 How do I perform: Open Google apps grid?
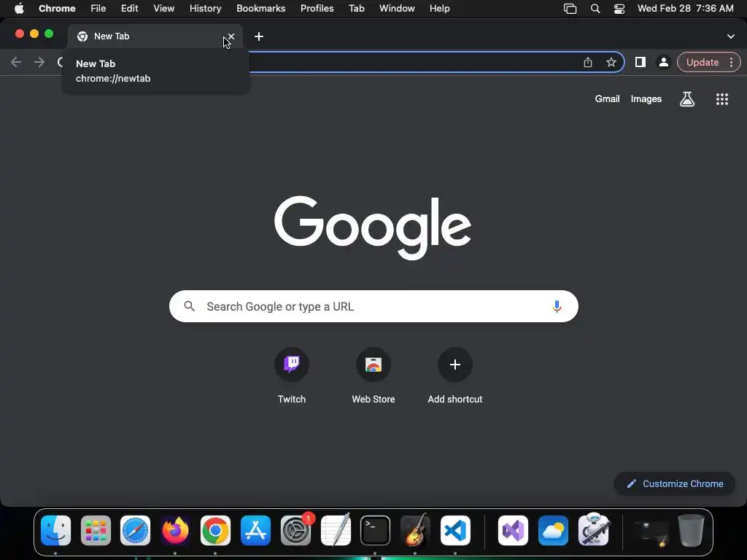click(x=722, y=99)
